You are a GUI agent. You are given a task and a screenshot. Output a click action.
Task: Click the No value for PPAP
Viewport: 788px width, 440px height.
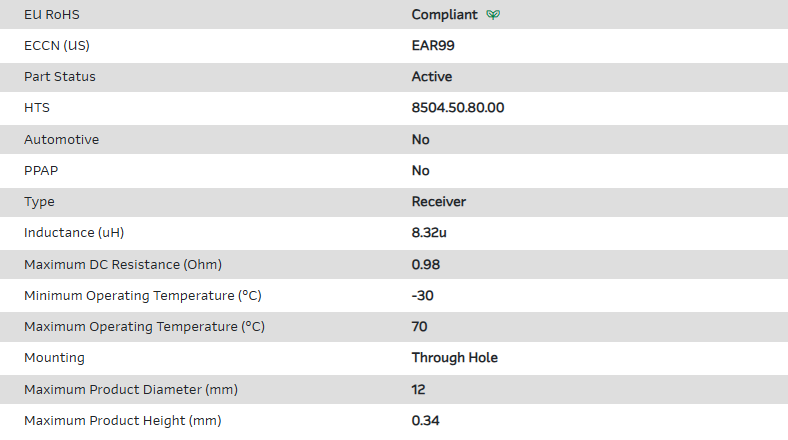pos(421,171)
